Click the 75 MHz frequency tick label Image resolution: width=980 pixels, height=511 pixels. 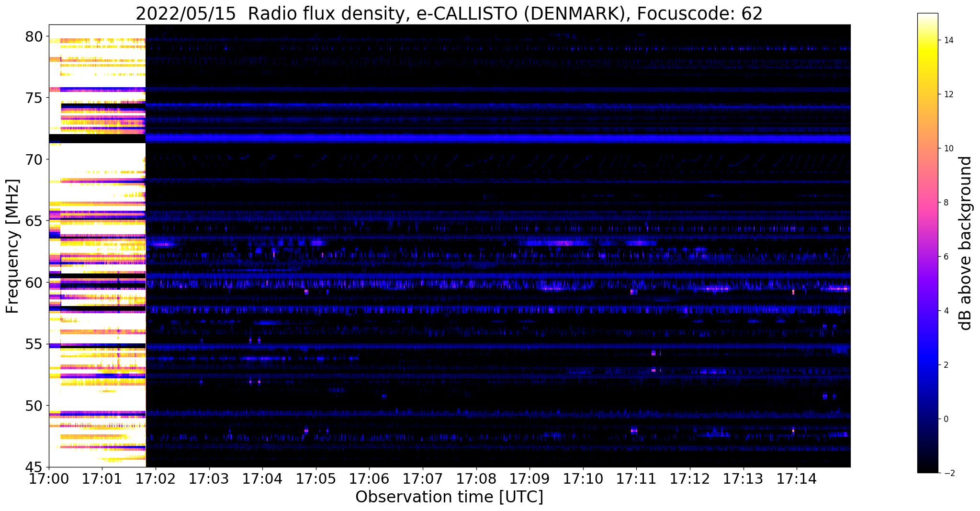(x=34, y=98)
